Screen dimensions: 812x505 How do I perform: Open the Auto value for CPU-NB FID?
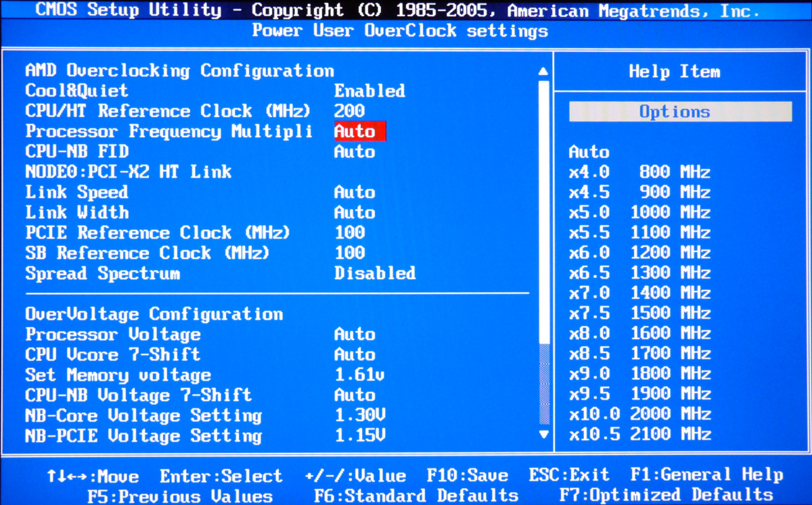pos(355,152)
